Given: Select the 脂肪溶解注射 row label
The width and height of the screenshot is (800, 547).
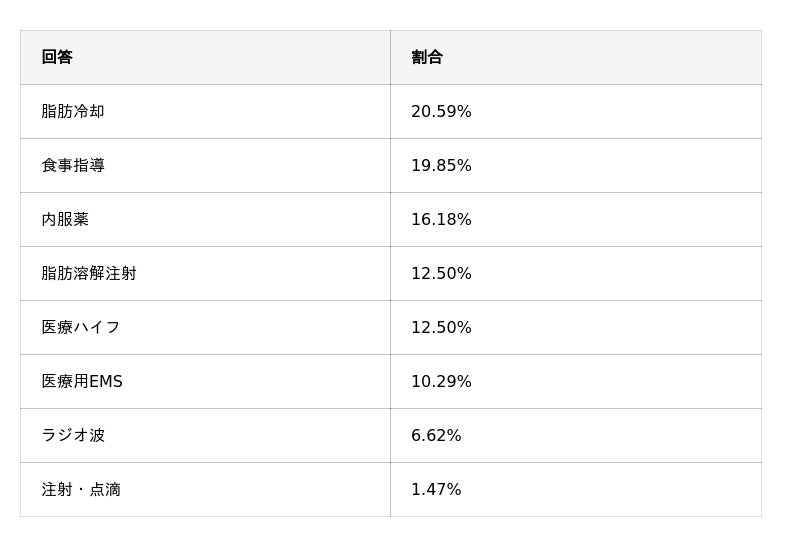Looking at the screenshot, I should point(89,273).
